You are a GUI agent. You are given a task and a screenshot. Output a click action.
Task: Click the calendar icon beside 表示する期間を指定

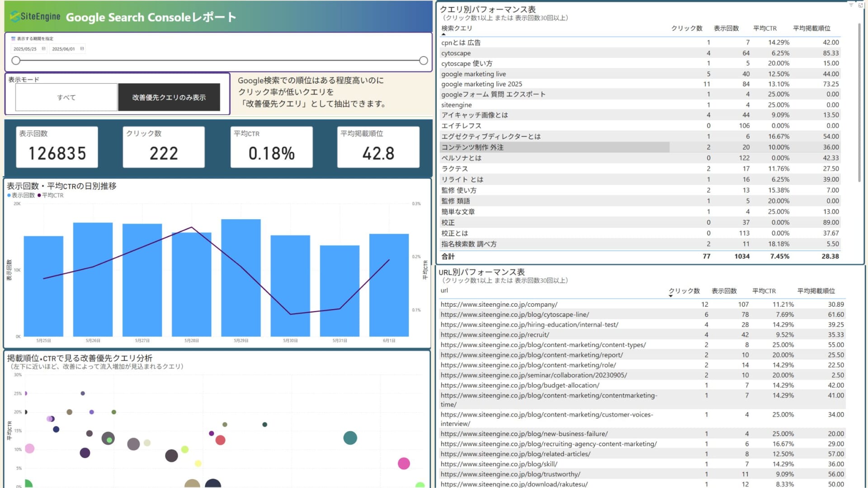coord(13,39)
